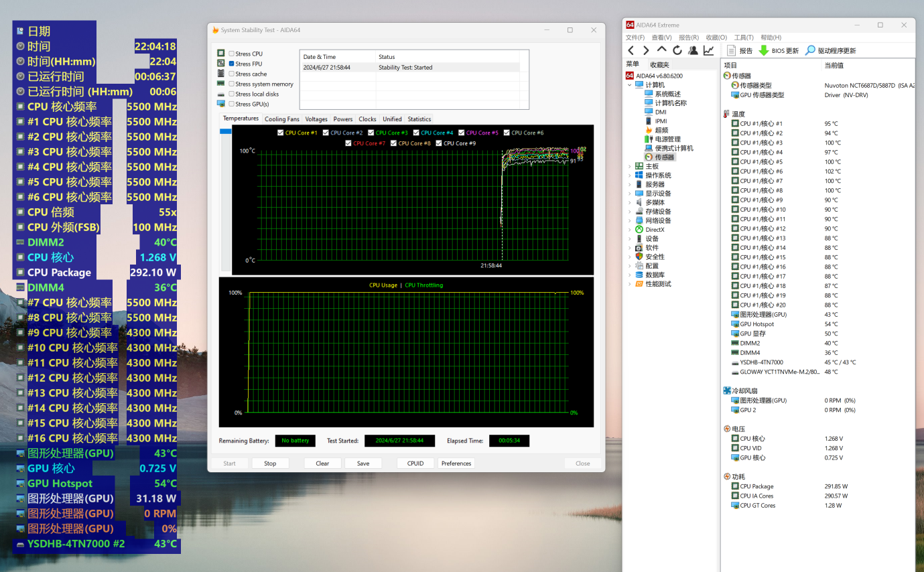Hide CPU Core #1 in temperature graph
The image size is (924, 572).
(x=281, y=133)
